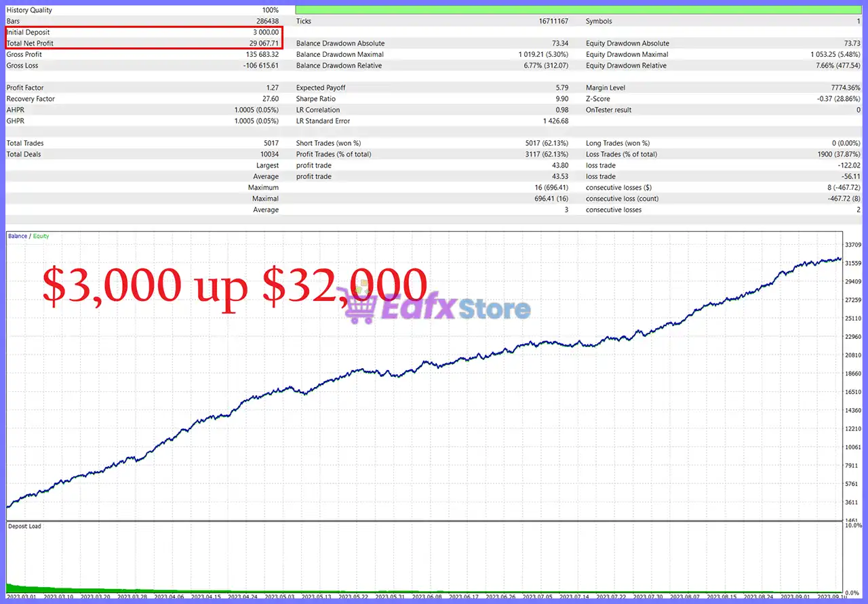
Task: Click the "Short Trades (won %)" label
Action: [328, 143]
